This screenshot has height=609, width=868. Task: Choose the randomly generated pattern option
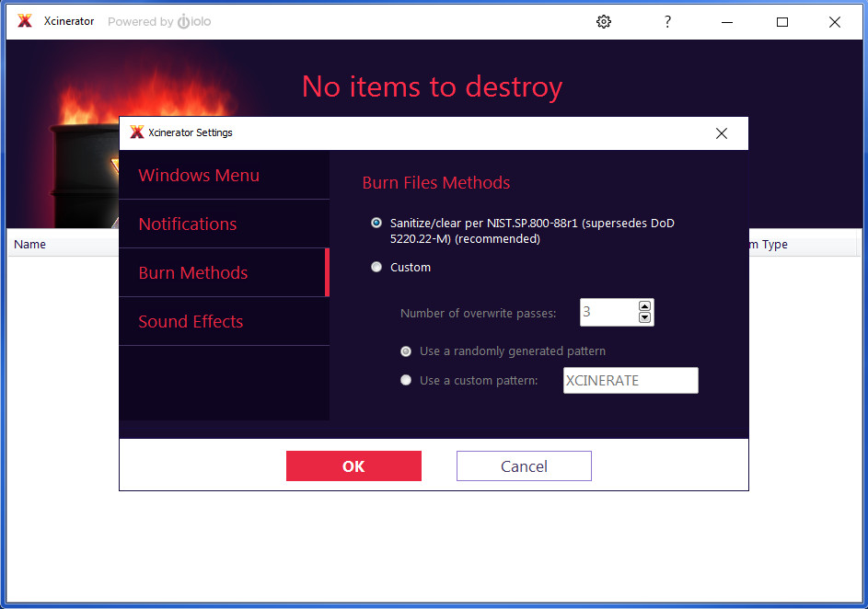pyautogui.click(x=406, y=351)
